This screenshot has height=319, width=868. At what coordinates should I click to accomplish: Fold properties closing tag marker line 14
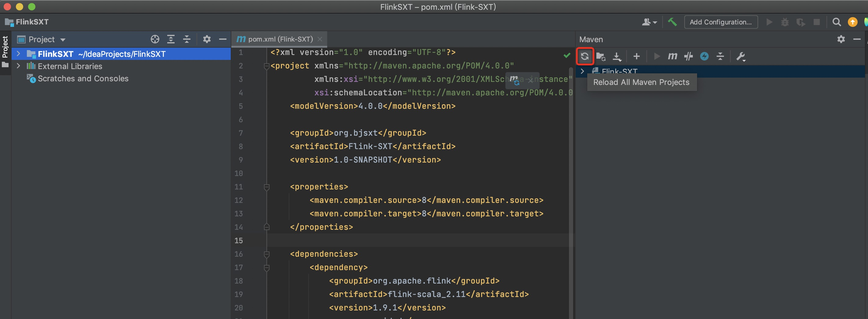266,227
